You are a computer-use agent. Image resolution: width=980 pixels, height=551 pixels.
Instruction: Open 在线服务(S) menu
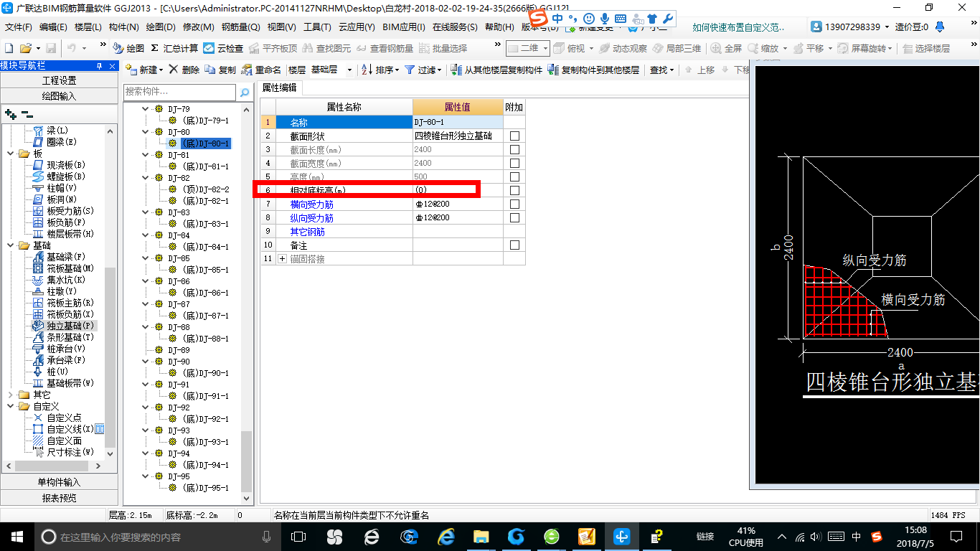click(x=455, y=27)
